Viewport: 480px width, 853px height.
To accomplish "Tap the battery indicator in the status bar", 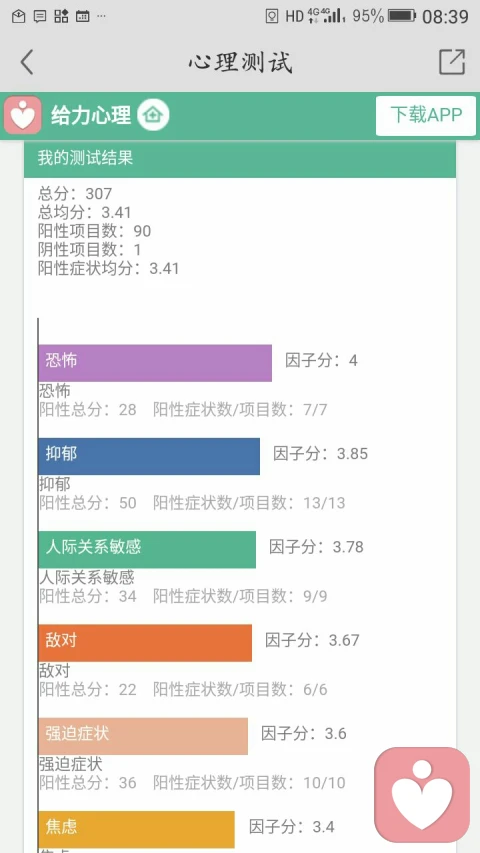I will [x=402, y=16].
